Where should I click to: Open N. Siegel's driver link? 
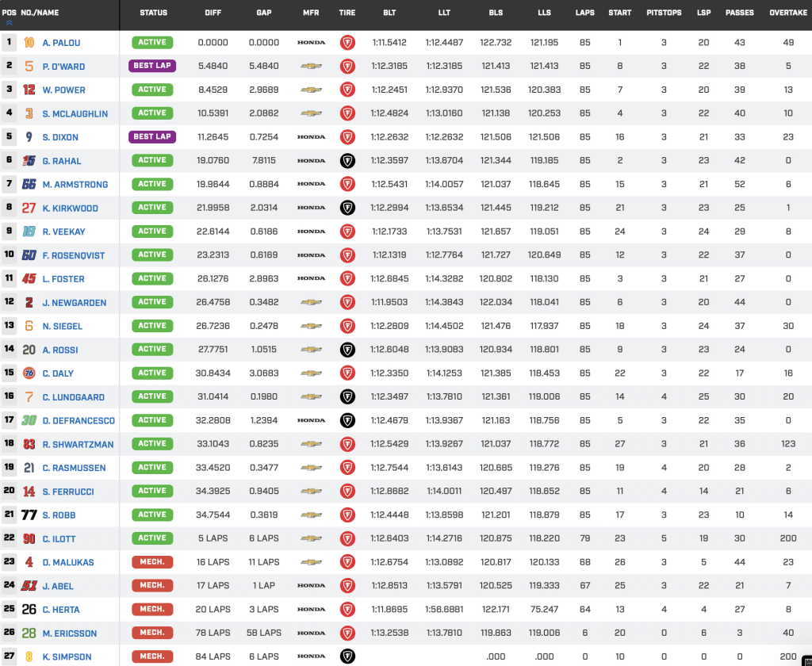pyautogui.click(x=62, y=327)
